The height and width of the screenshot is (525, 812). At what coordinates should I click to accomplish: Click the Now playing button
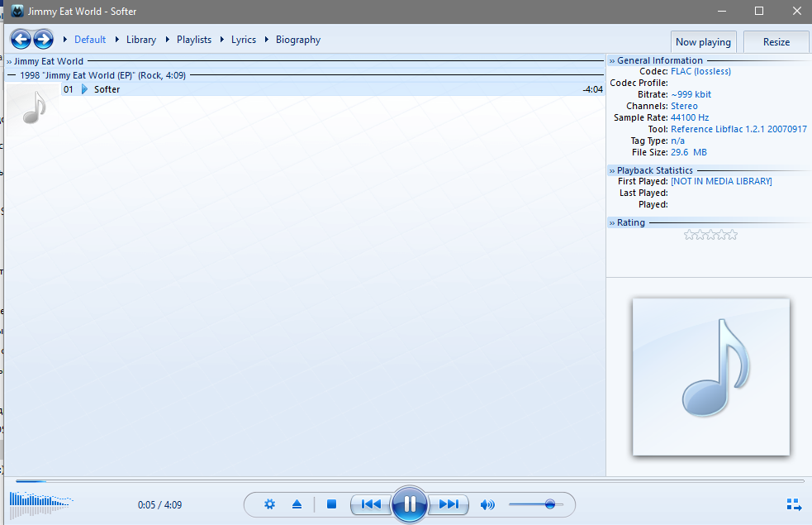(x=703, y=42)
